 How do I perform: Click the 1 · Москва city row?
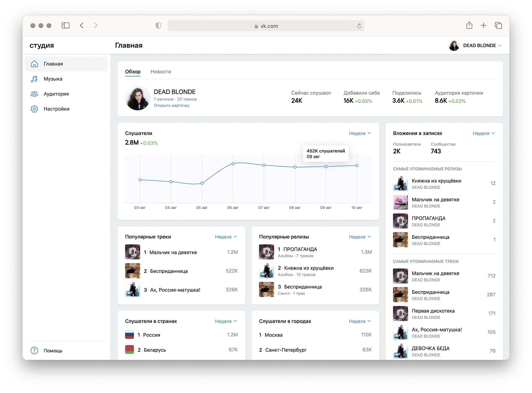[x=315, y=335]
